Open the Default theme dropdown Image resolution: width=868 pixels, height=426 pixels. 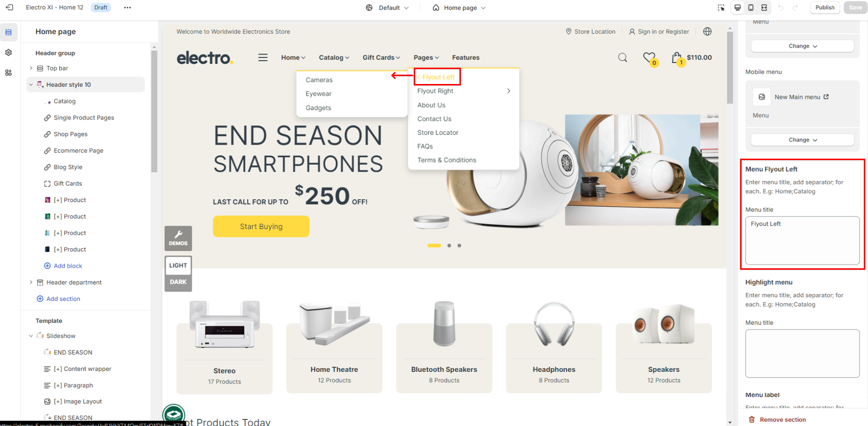[x=388, y=7]
